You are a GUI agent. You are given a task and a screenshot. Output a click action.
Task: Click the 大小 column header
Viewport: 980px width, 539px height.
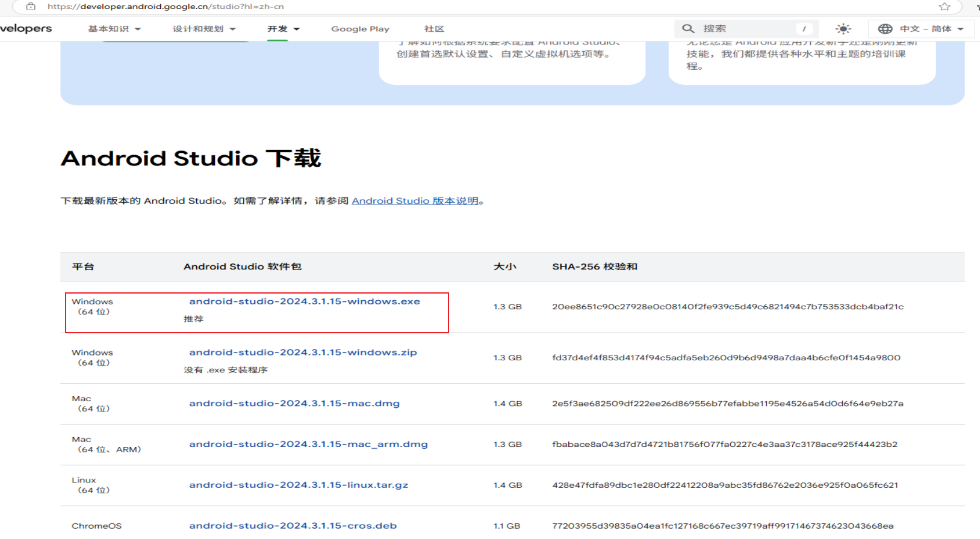coord(505,266)
